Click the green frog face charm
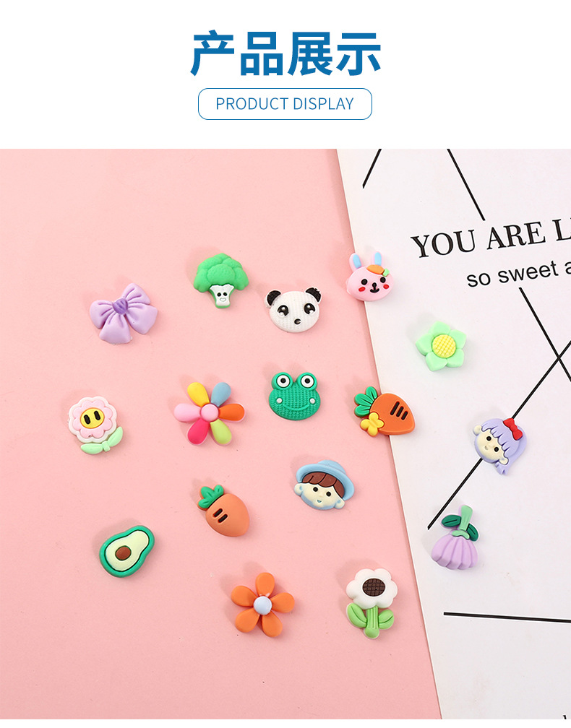This screenshot has width=571, height=728. pyautogui.click(x=294, y=396)
